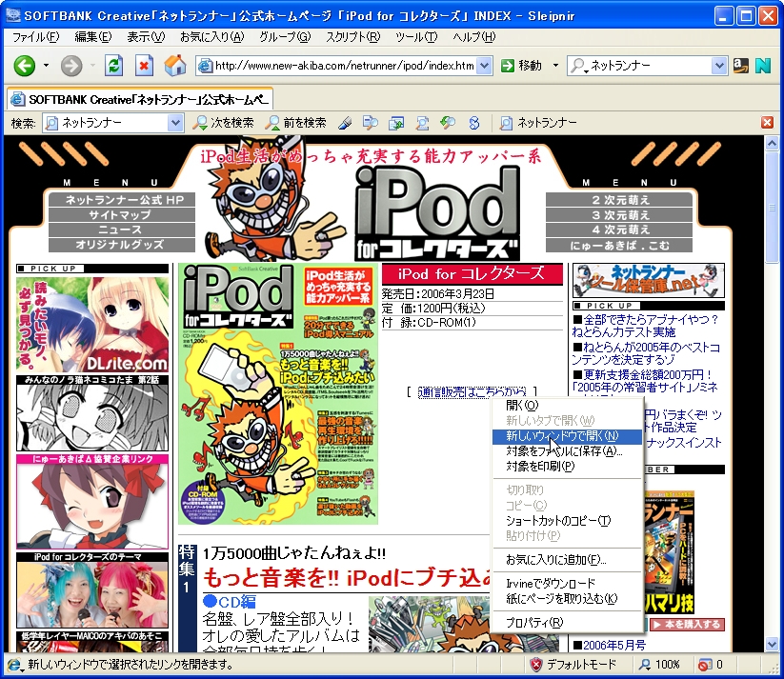Click the Amazon search engine icon
The width and height of the screenshot is (784, 679).
[x=741, y=66]
